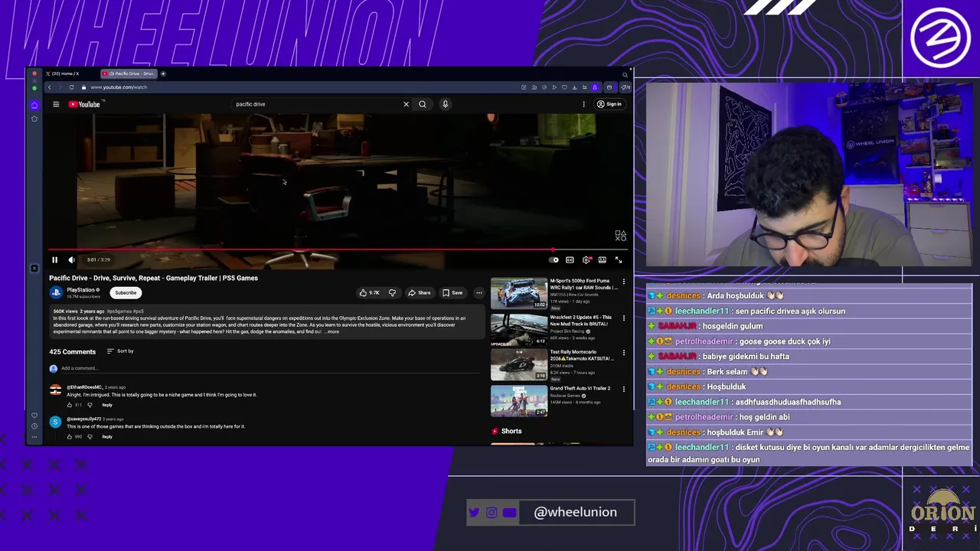Open downloads icon in browser toolbar
The height and width of the screenshot is (551, 980).
click(x=574, y=87)
